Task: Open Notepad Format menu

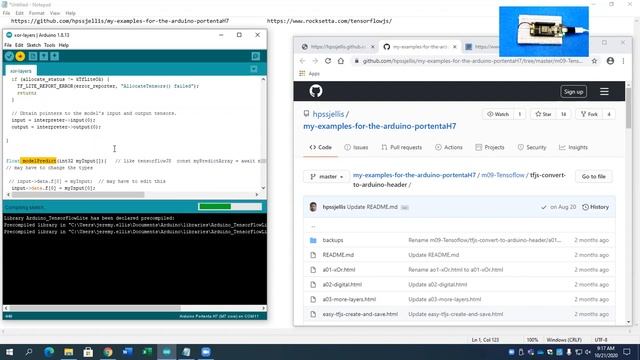Action: 37,13
